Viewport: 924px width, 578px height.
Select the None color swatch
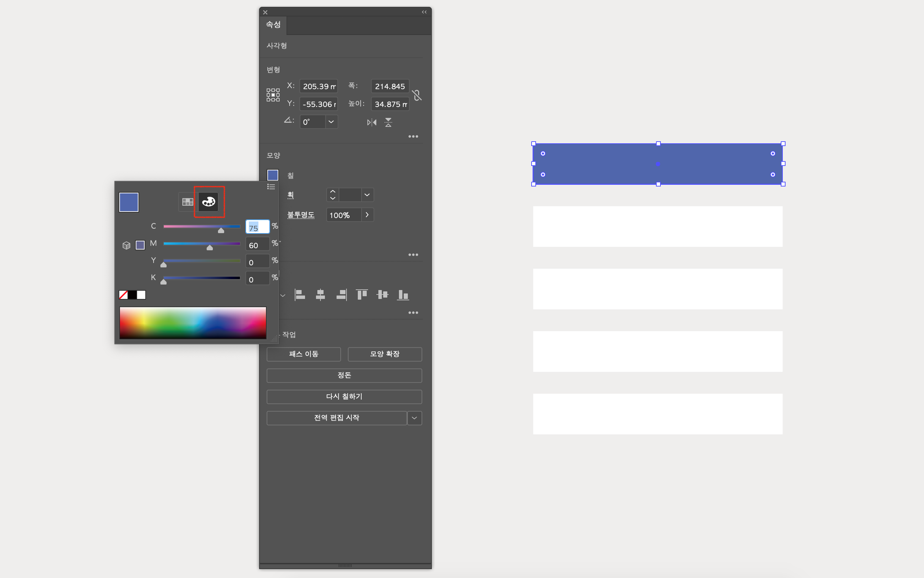(123, 295)
